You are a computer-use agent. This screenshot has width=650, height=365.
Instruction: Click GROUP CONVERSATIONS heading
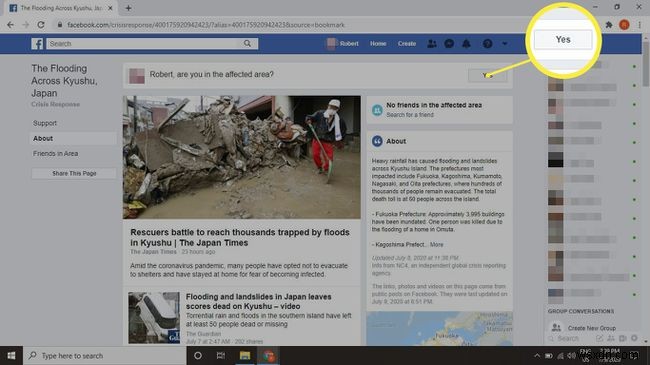click(x=581, y=311)
